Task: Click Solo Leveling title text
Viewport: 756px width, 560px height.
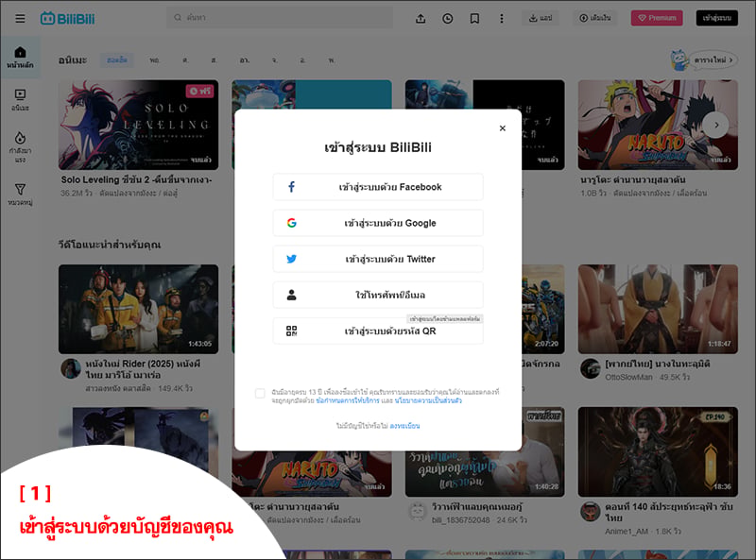Action: pyautogui.click(x=136, y=179)
